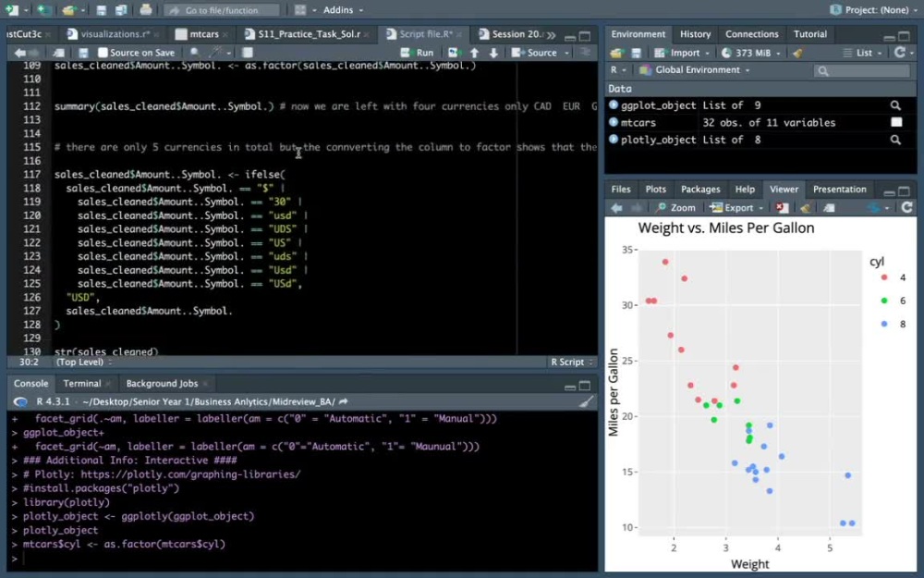Print the current document
The width and height of the screenshot is (924, 578).
[x=145, y=9]
